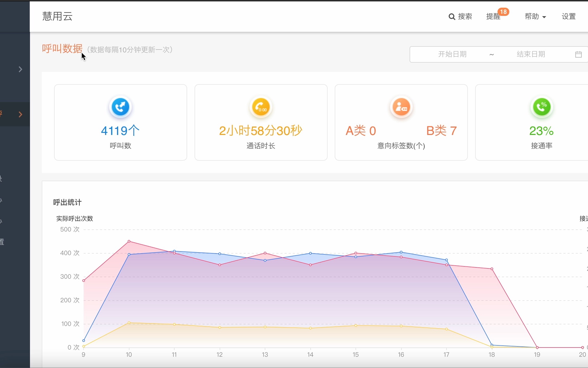Click the 搜索 text link
This screenshot has height=368, width=588.
coord(465,16)
